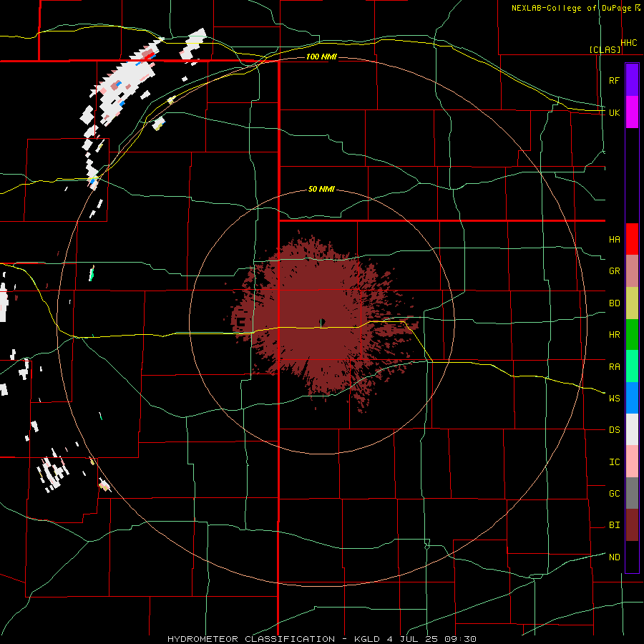Pick the RA light green swatch
The image size is (644, 644).
(x=632, y=366)
